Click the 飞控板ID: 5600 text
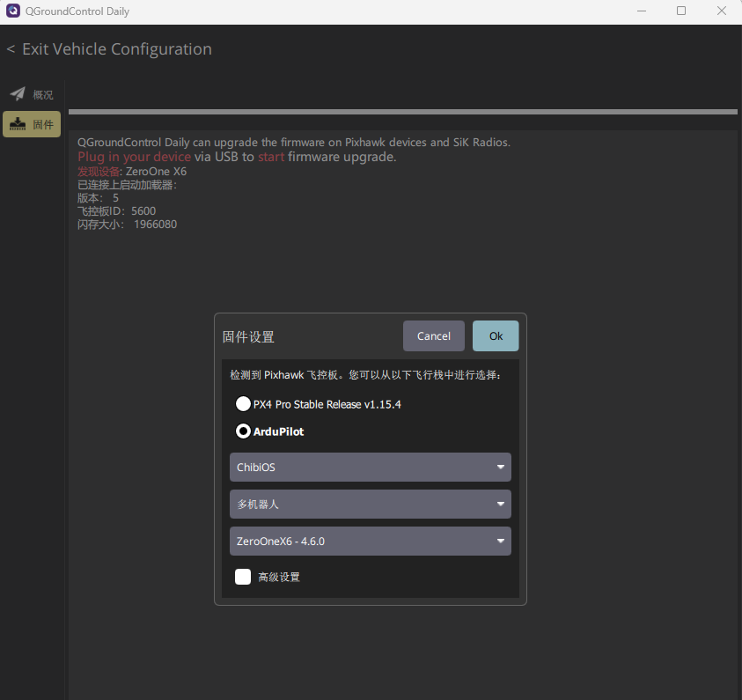742x700 pixels. point(116,211)
